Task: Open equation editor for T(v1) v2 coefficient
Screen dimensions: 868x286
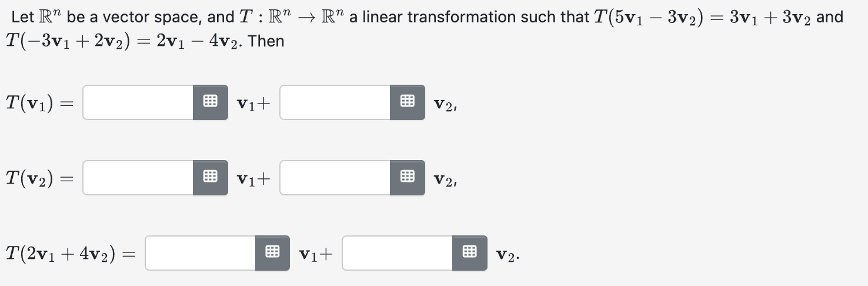Action: tap(407, 102)
